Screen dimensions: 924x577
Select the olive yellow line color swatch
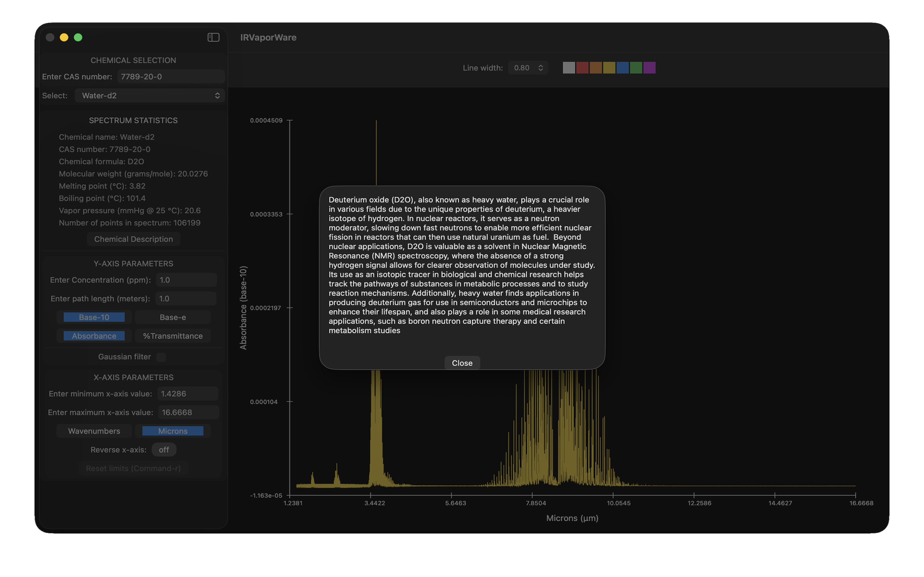[609, 68]
